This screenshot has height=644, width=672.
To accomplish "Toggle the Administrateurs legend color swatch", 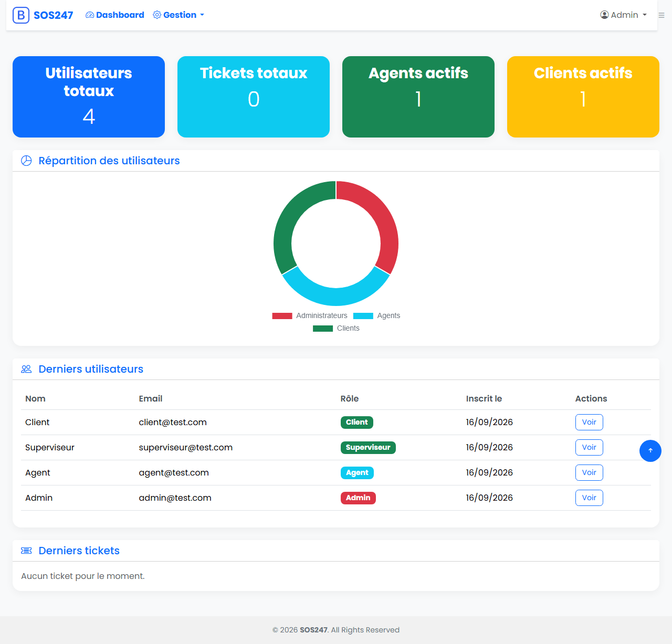I will coord(282,316).
